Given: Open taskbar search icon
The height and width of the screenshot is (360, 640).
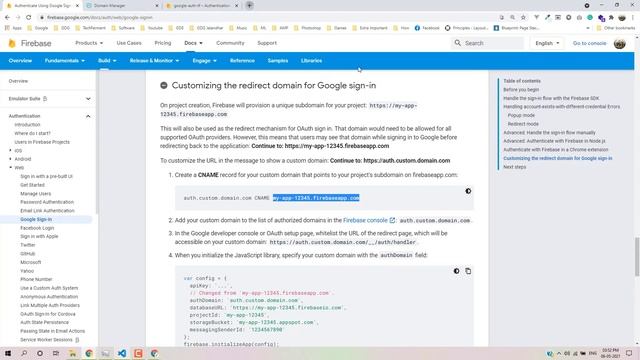Looking at the screenshot, I should (24, 353).
